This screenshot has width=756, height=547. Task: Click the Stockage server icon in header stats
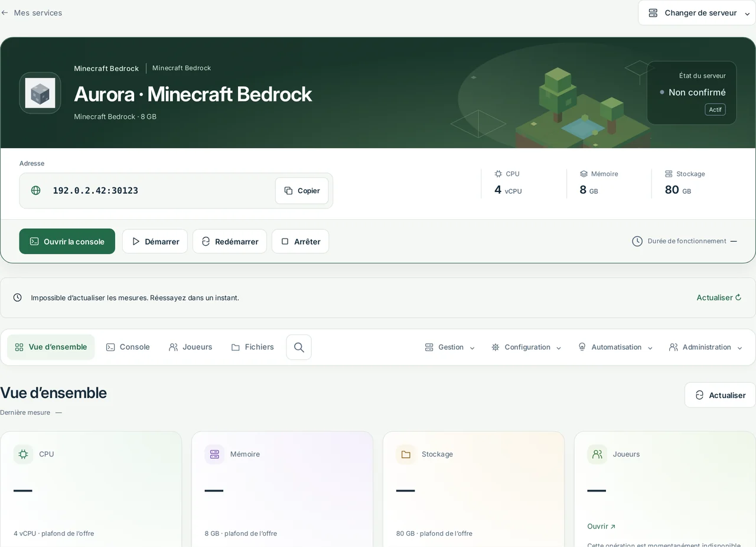pyautogui.click(x=669, y=174)
